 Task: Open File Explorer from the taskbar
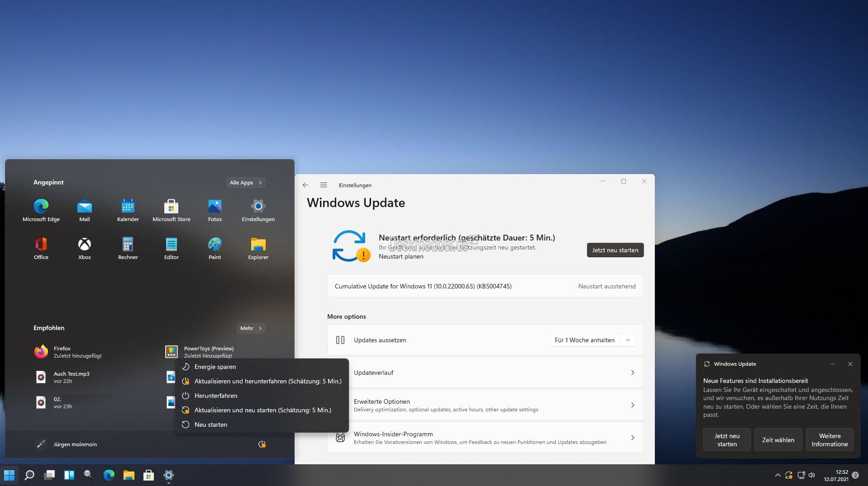pyautogui.click(x=129, y=475)
